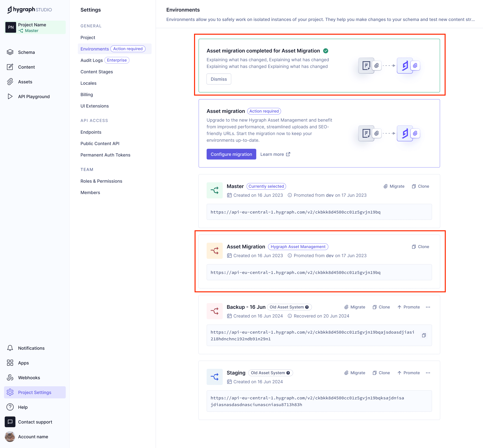Click the Master environment endpoint URL field
Viewport: 483px width, 448px height.
point(319,212)
